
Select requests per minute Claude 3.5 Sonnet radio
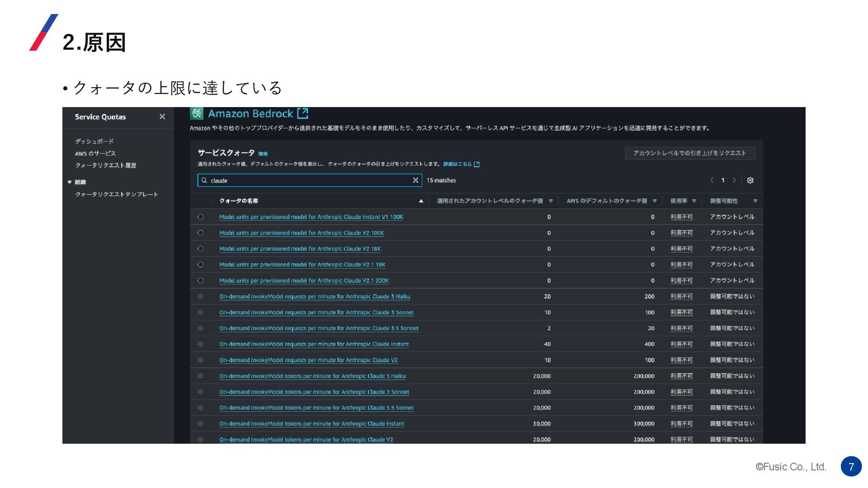coord(201,328)
